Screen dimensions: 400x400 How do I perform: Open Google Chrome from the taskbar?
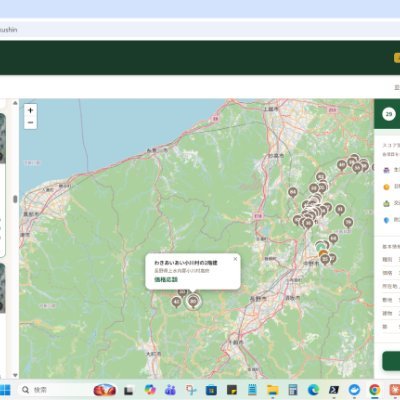374,390
